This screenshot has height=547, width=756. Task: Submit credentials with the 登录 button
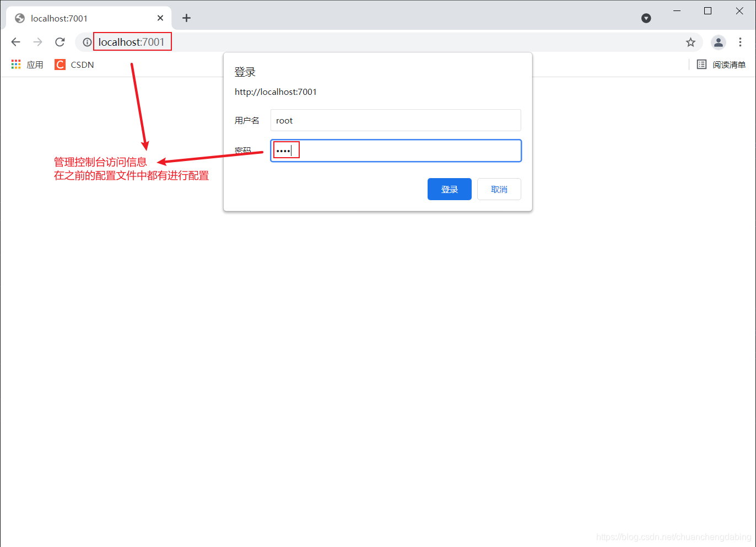(450, 189)
